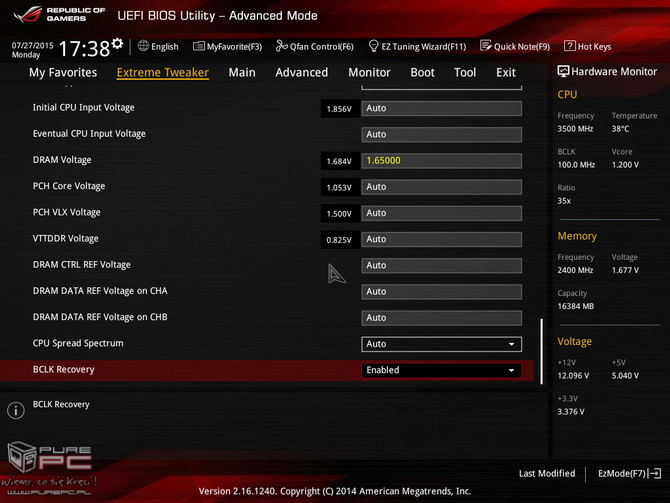Click the Hot Keys label
The height and width of the screenshot is (503, 670).
[x=594, y=47]
